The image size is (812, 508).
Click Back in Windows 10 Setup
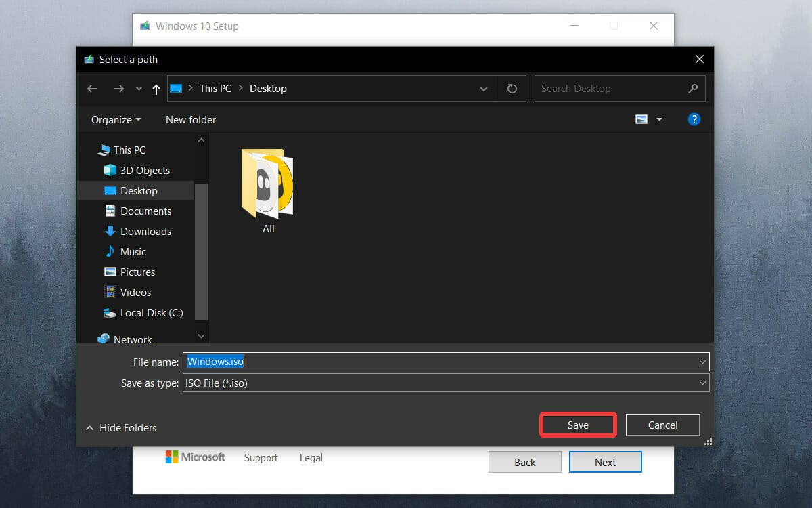coord(525,463)
